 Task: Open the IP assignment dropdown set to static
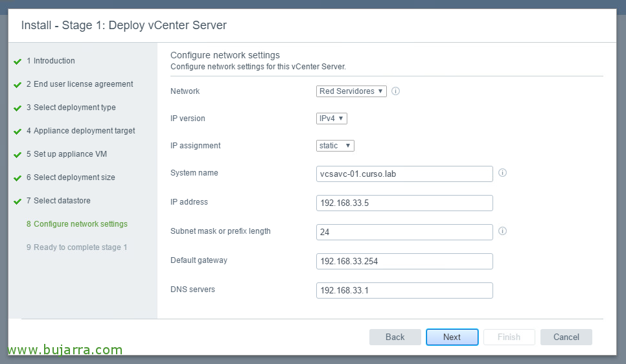pyautogui.click(x=336, y=146)
